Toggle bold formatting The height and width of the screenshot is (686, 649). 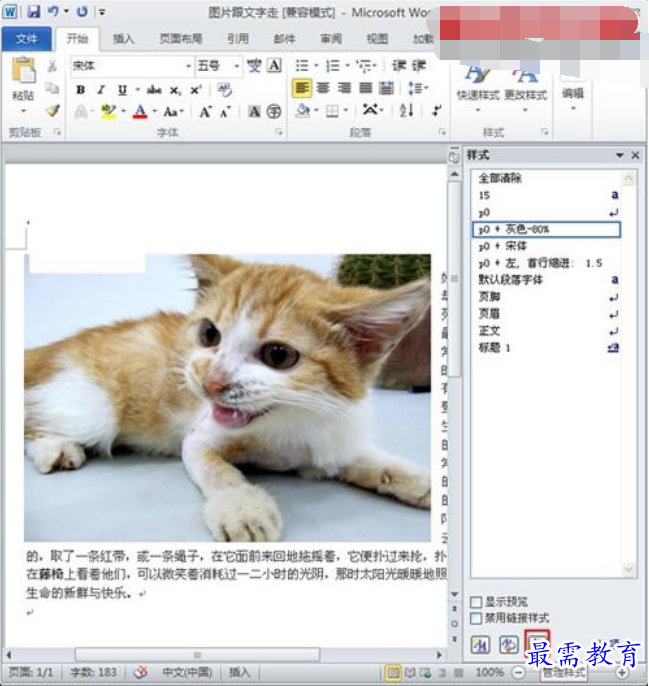(x=81, y=90)
